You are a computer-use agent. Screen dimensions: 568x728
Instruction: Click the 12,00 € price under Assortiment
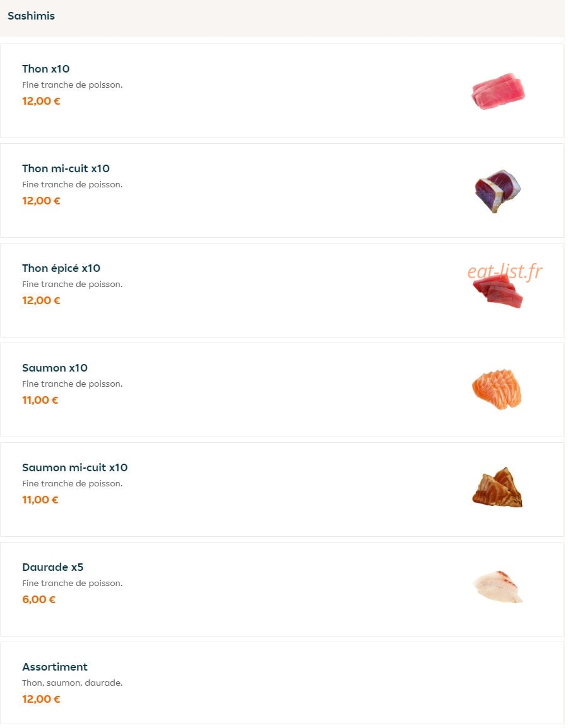pyautogui.click(x=41, y=699)
